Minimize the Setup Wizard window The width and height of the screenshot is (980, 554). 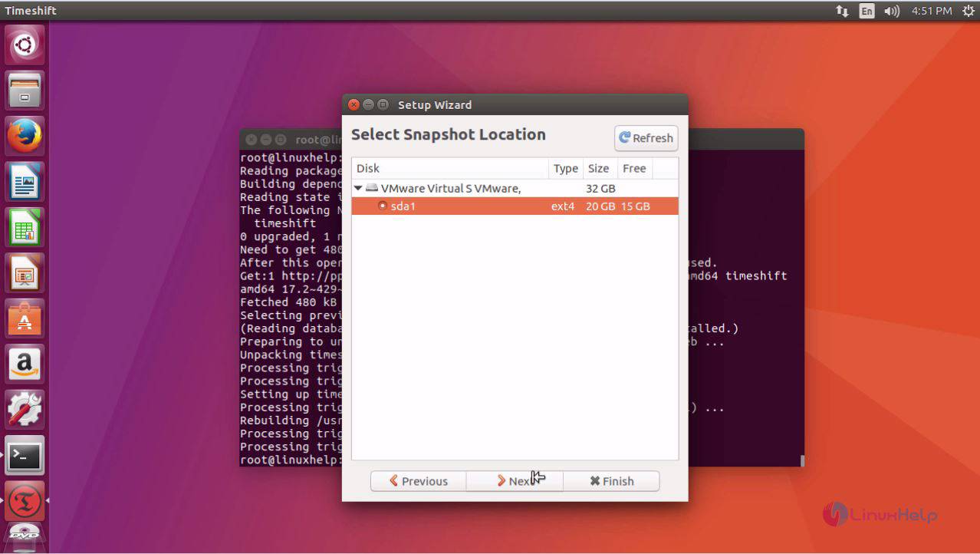pyautogui.click(x=368, y=105)
